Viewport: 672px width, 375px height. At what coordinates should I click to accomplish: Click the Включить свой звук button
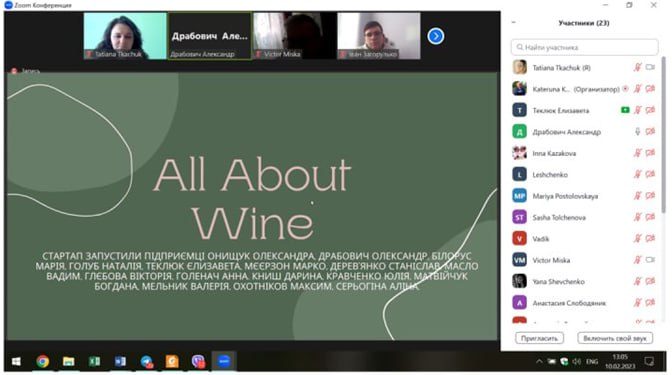[615, 338]
